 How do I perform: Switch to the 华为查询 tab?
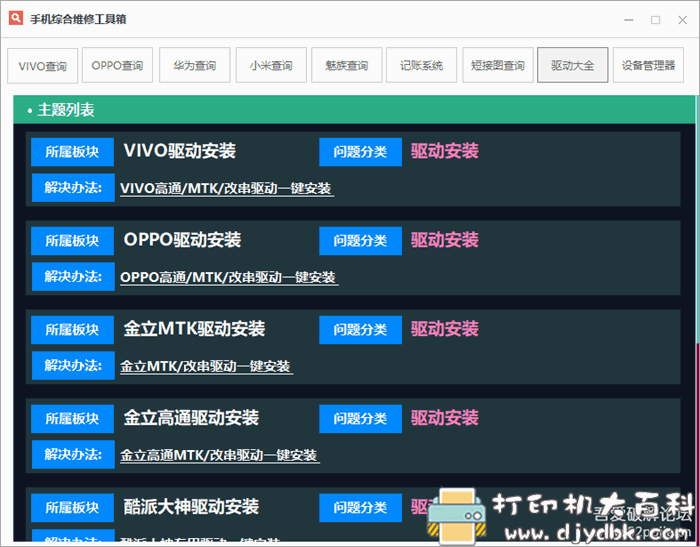[x=195, y=65]
